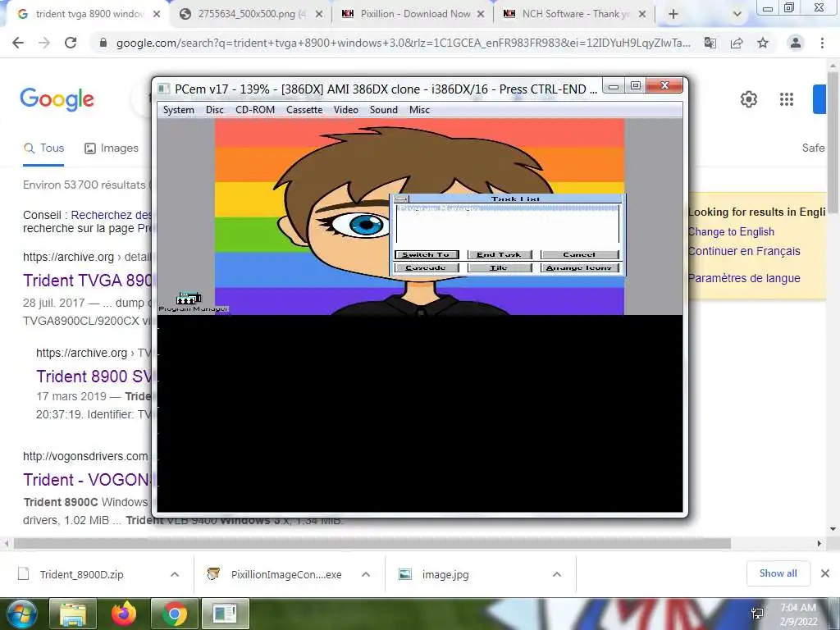Go back in Chrome

(18, 43)
